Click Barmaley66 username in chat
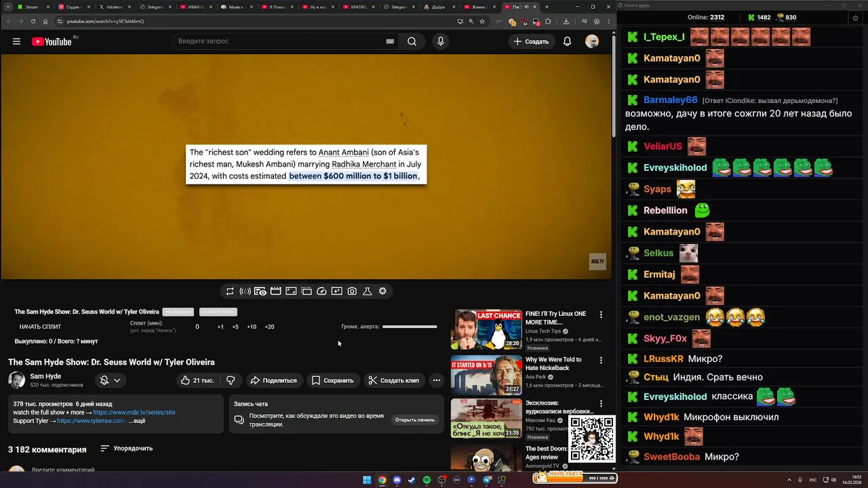 coord(670,100)
